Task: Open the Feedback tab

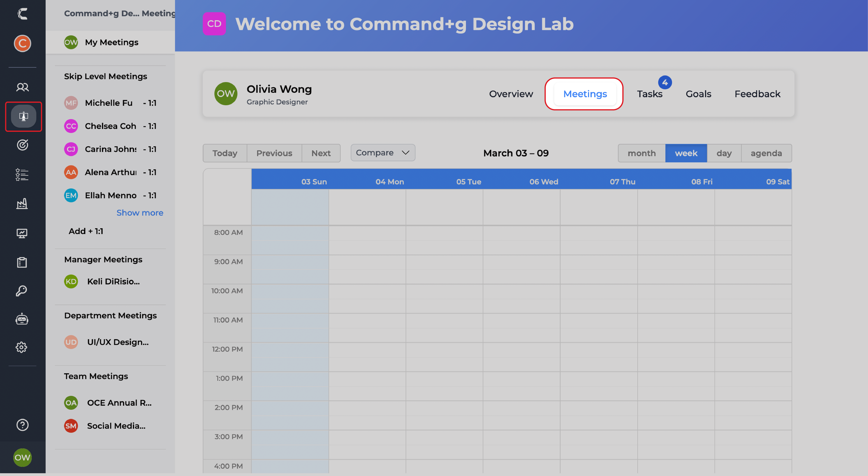Action: 757,94
